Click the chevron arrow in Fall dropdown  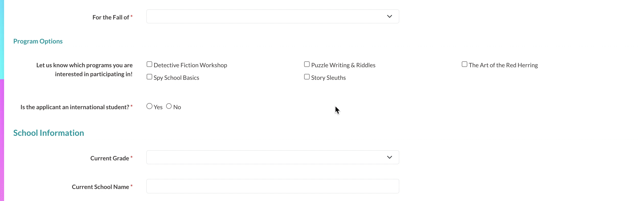[x=389, y=16]
